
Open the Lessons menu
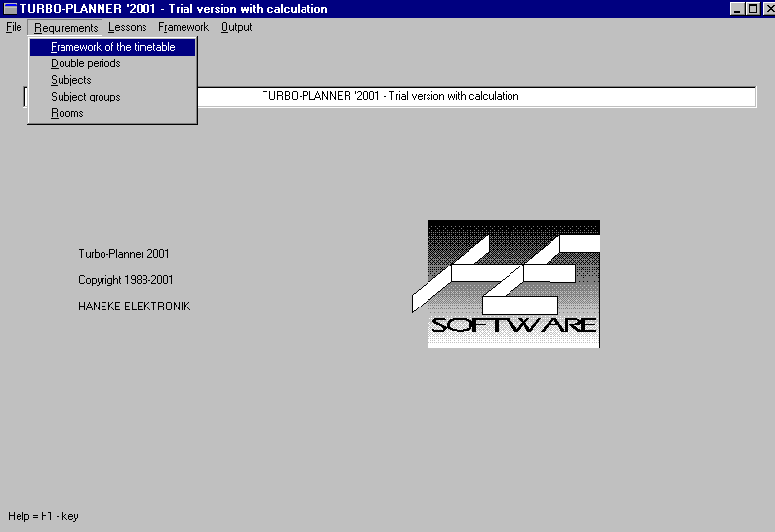128,27
